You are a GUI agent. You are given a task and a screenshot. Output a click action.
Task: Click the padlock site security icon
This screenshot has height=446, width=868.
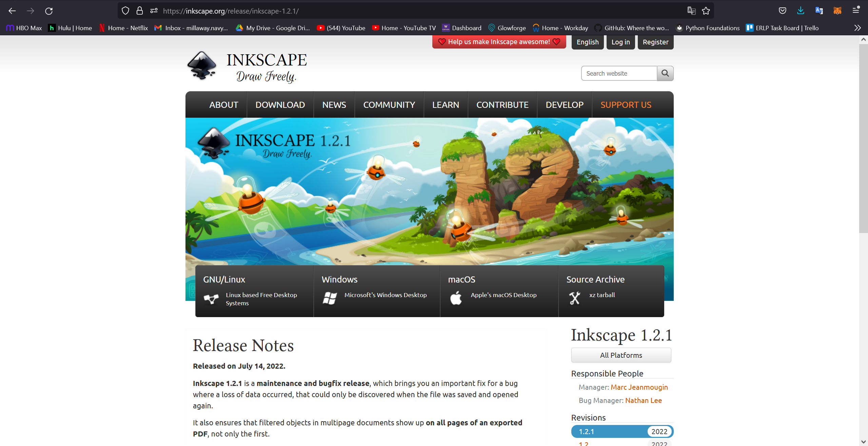(x=140, y=11)
